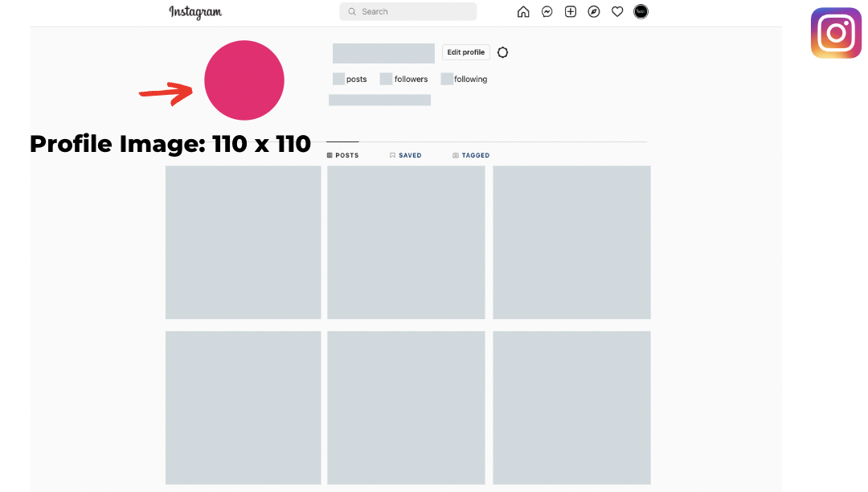Open activity heart notifications icon

pyautogui.click(x=617, y=11)
